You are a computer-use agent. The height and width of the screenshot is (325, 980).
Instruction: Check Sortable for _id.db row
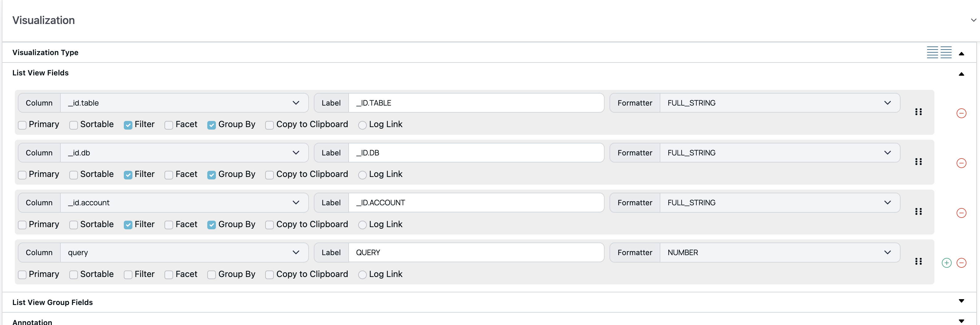[x=73, y=175]
